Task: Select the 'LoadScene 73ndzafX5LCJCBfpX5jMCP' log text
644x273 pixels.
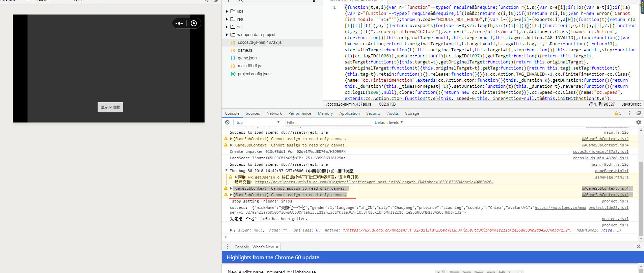Action: [288, 158]
